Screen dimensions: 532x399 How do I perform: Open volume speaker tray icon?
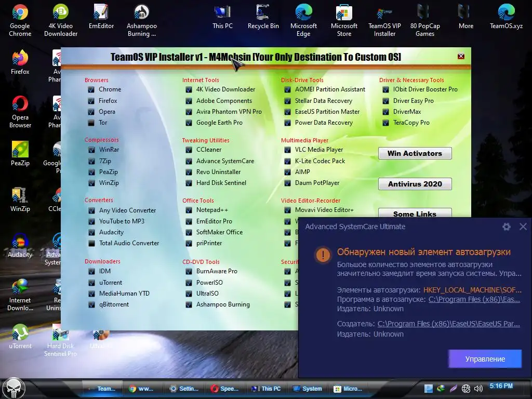(x=478, y=389)
